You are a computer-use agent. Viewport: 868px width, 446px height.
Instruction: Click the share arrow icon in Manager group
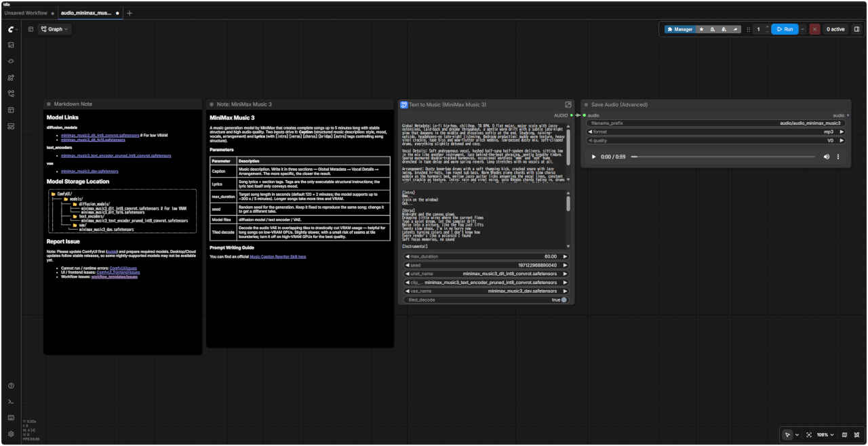736,29
